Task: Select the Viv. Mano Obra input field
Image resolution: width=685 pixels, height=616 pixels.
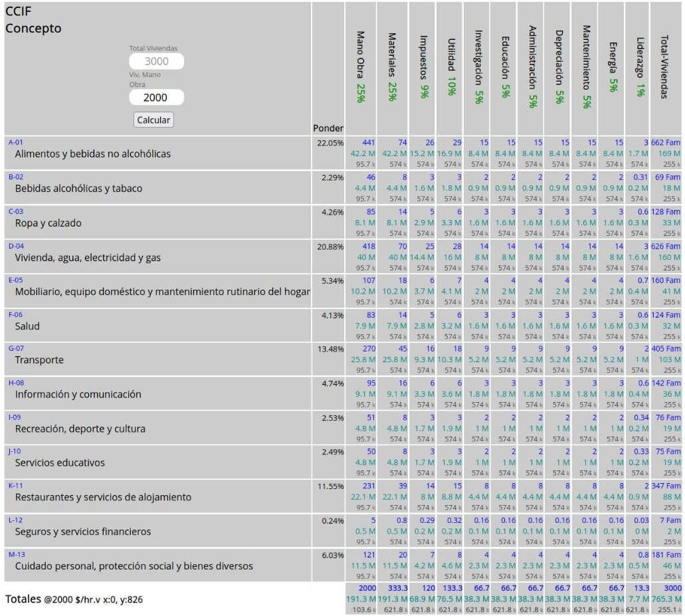Action: [156, 97]
